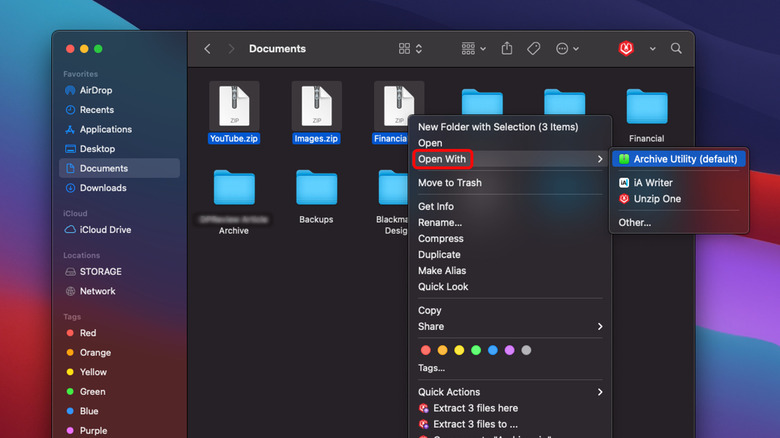Screen dimensions: 780x438
Task: Click Move to Trash menu entry
Action: [449, 183]
